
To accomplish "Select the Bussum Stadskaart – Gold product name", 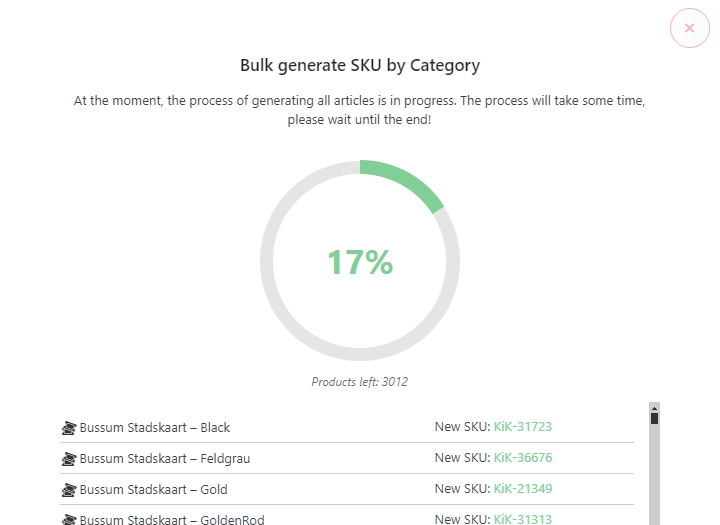I will 153,490.
